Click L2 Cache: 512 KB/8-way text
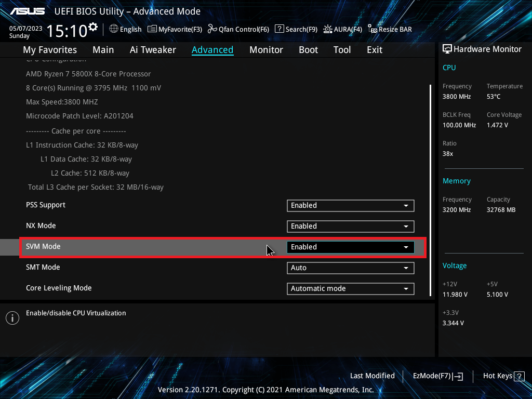Viewport: 532px width, 399px height. pyautogui.click(x=90, y=174)
